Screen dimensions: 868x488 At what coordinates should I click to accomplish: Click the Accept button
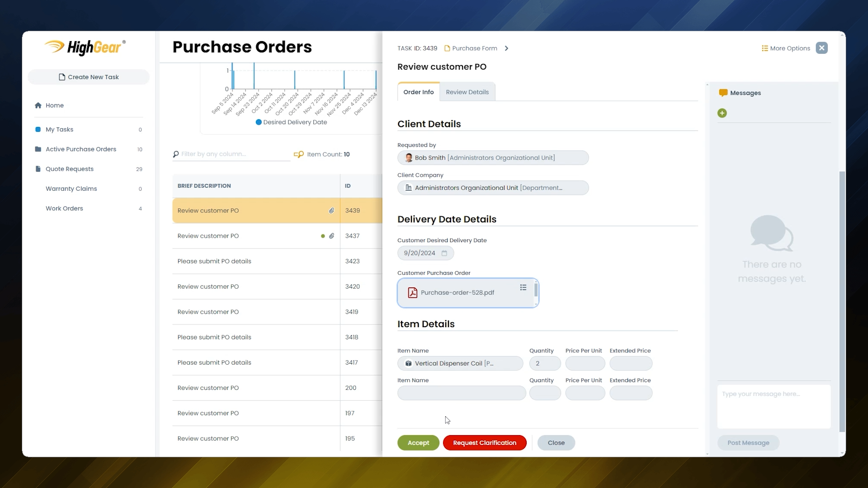pyautogui.click(x=418, y=443)
